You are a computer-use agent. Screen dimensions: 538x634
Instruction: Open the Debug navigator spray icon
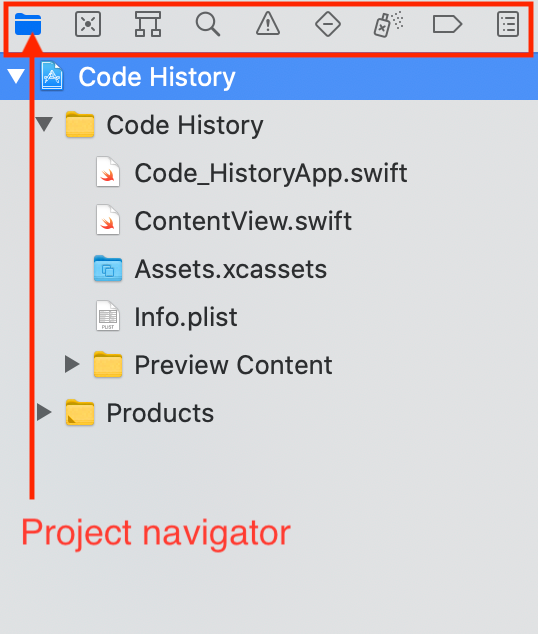click(388, 24)
